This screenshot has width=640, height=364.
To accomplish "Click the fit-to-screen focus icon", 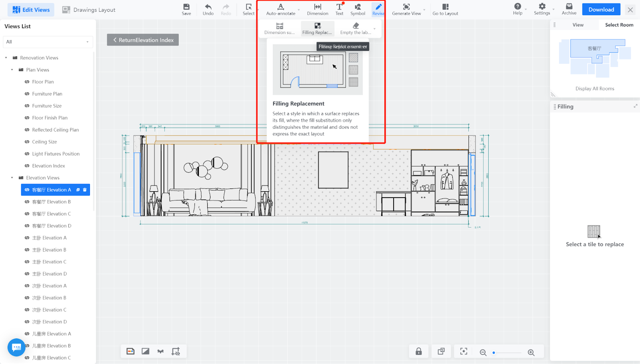I will click(464, 351).
